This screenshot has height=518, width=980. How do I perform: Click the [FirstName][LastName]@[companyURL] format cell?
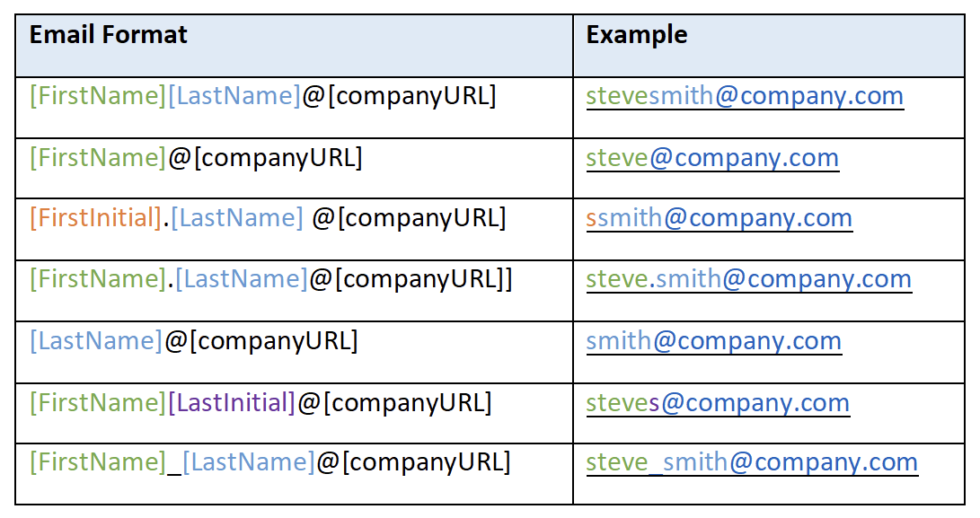tap(294, 108)
